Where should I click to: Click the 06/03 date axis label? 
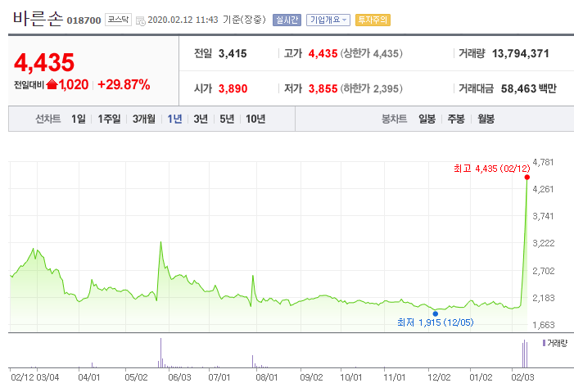click(179, 377)
